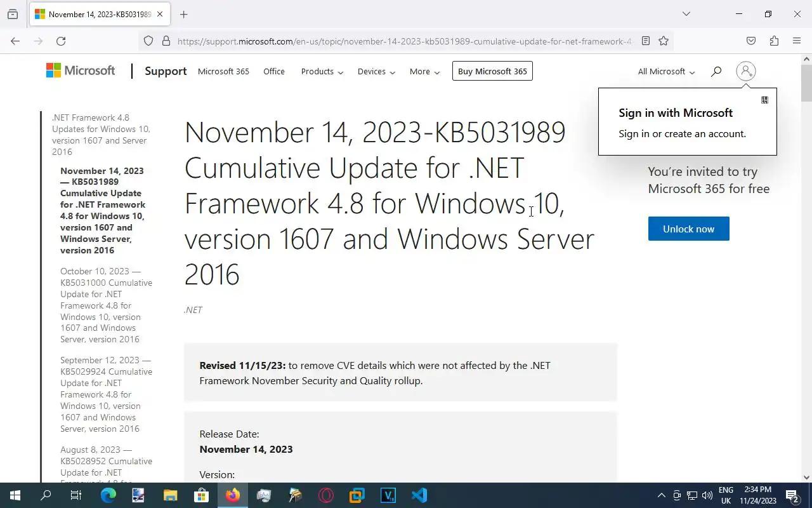812x508 pixels.
Task: Show hidden system tray icons
Action: [x=661, y=495]
